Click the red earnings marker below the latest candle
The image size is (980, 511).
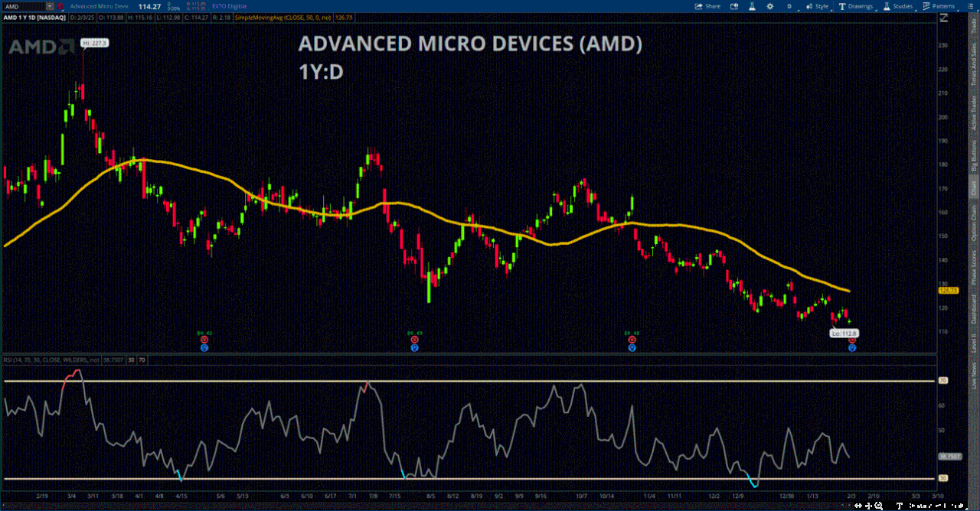(x=851, y=340)
